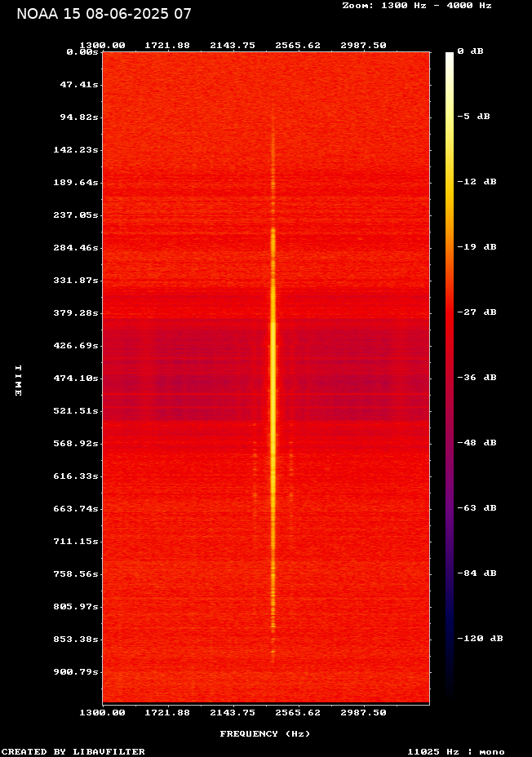Image resolution: width=532 pixels, height=757 pixels.
Task: Click the FREQUENCY (Hz) axis title
Action: click(264, 734)
